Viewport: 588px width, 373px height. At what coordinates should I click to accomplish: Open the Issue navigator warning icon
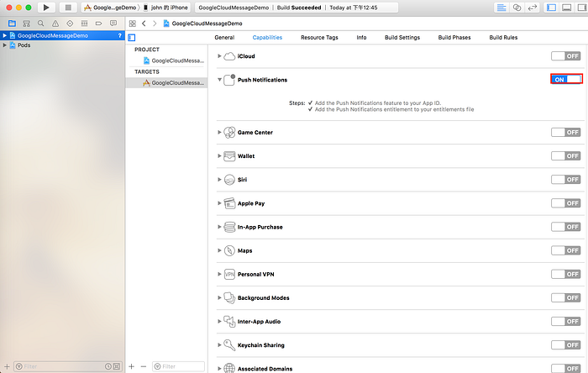[x=55, y=24]
